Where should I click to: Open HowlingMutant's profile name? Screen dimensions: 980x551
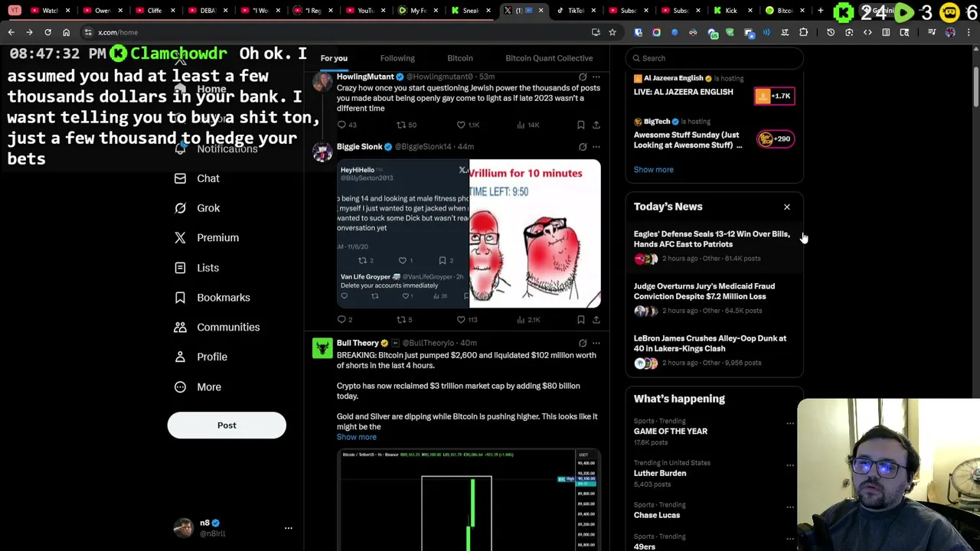point(365,77)
